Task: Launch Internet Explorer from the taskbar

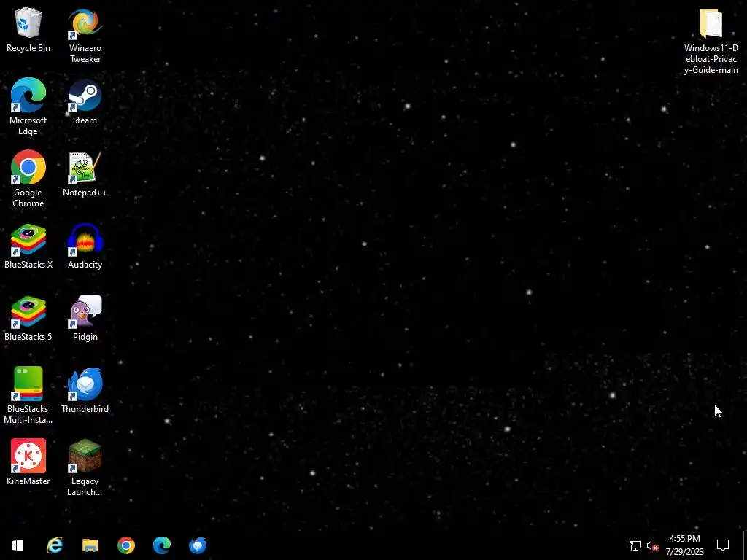Action: click(54, 545)
